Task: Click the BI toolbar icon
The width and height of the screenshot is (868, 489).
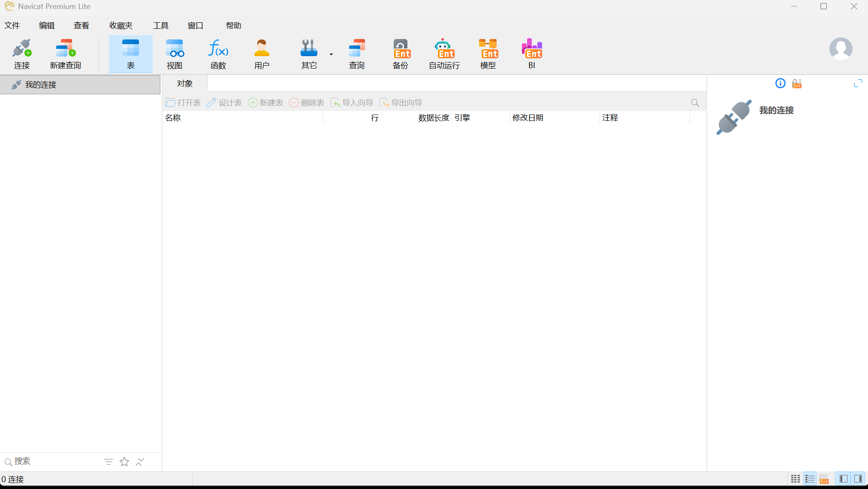Action: pos(532,54)
